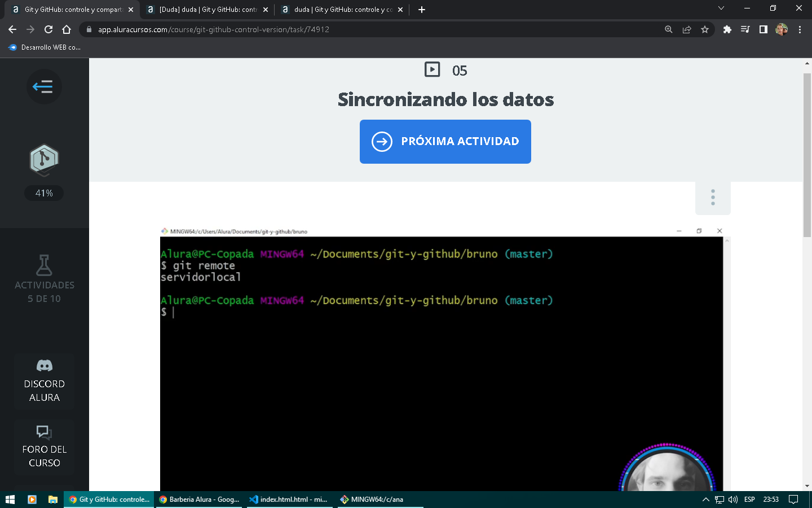
Task: Share this page icon in address bar
Action: pyautogui.click(x=687, y=29)
